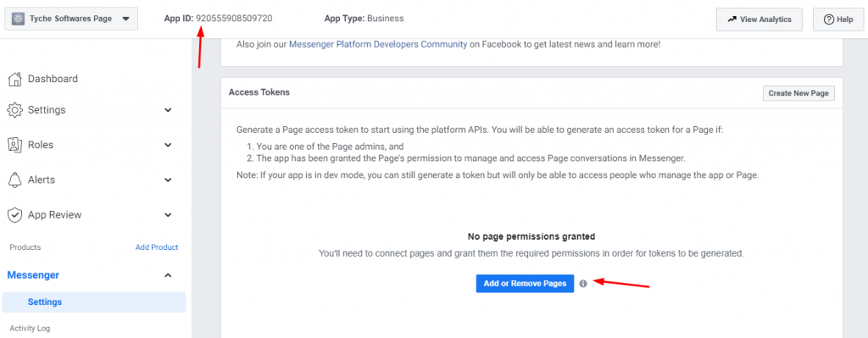Open the Roles menu item
The height and width of the screenshot is (338, 868).
click(x=41, y=145)
